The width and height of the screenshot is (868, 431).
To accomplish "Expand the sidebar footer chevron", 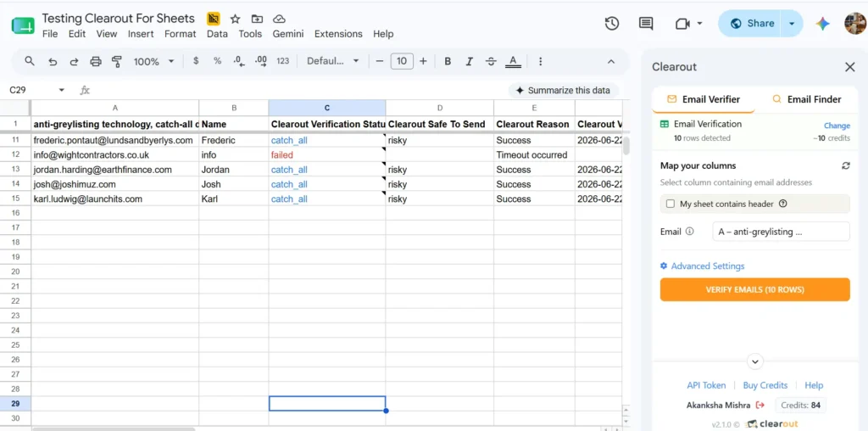I will coord(755,361).
